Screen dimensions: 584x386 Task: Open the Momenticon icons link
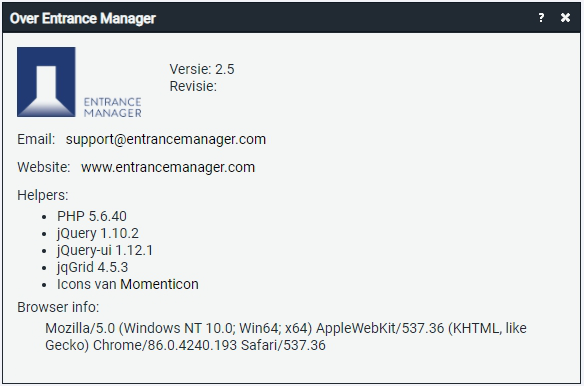coord(159,284)
